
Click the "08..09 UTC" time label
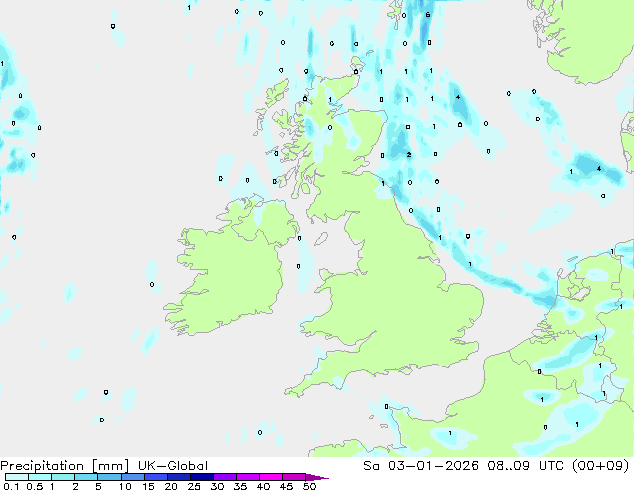coord(527,466)
